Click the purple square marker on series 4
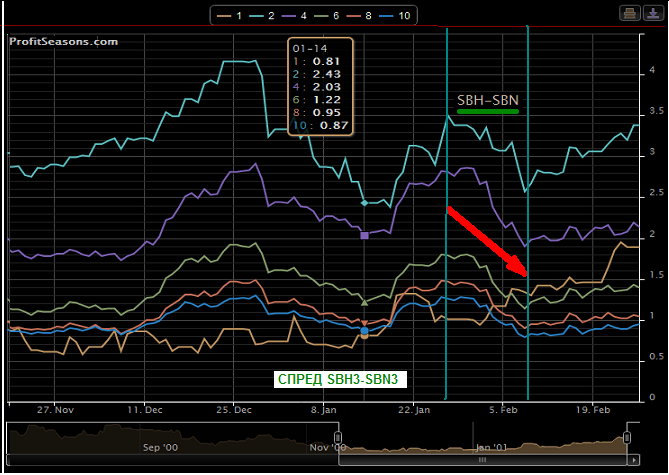 click(364, 235)
